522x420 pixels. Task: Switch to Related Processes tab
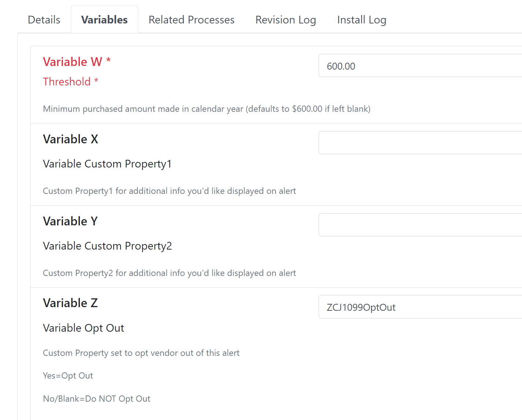click(x=191, y=20)
